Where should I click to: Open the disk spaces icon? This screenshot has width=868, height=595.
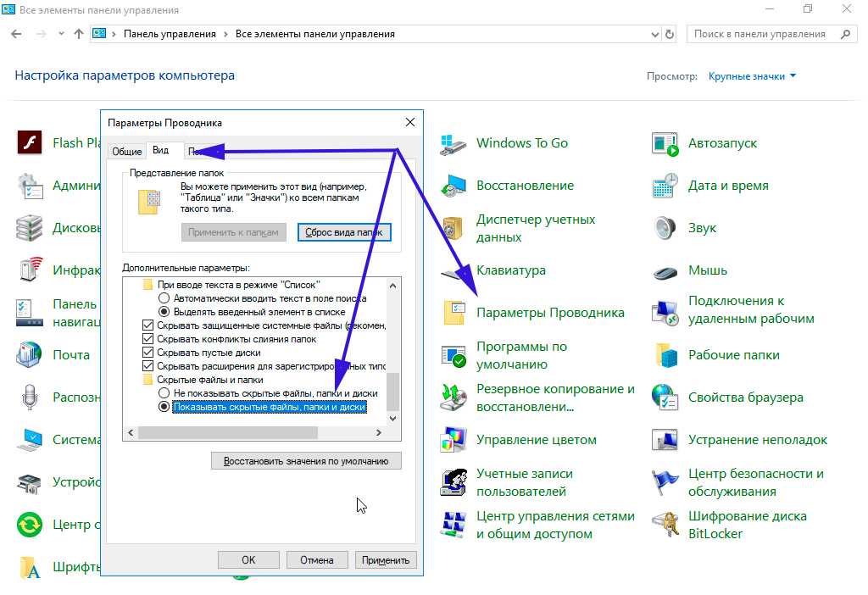coord(30,228)
